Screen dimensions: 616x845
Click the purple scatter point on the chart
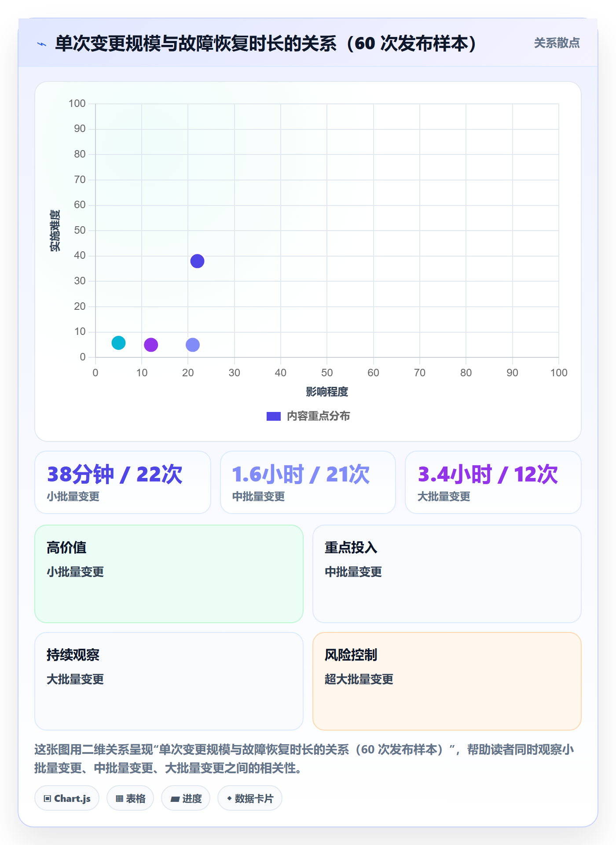(x=151, y=345)
